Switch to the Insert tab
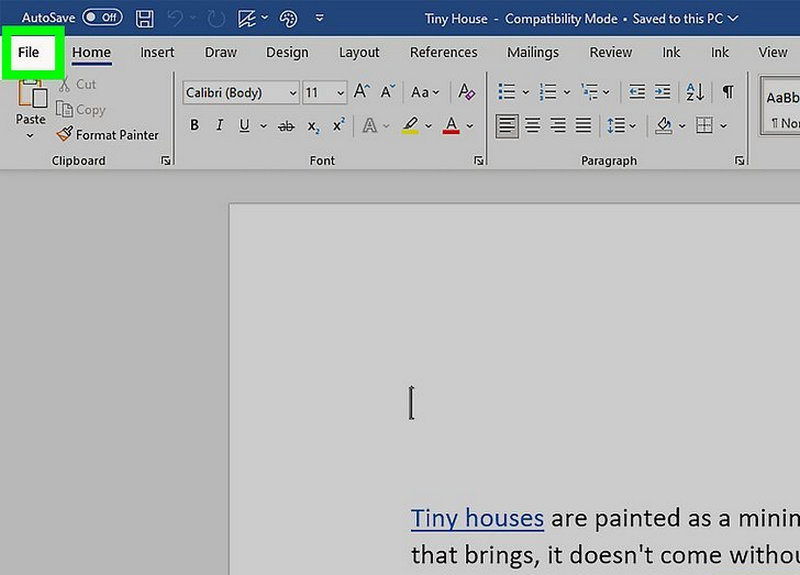This screenshot has height=575, width=800. (x=157, y=52)
